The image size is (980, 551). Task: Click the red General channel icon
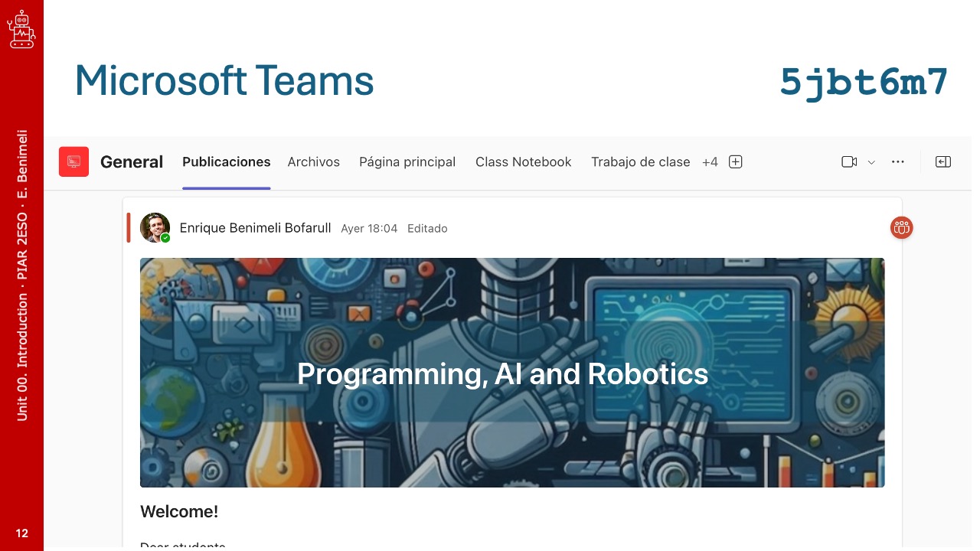(x=73, y=161)
